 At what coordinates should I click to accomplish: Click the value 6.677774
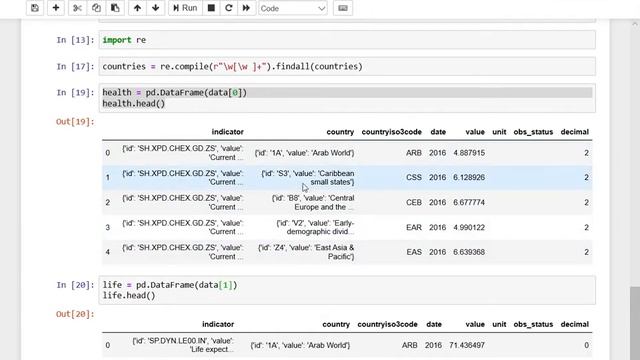(x=469, y=202)
